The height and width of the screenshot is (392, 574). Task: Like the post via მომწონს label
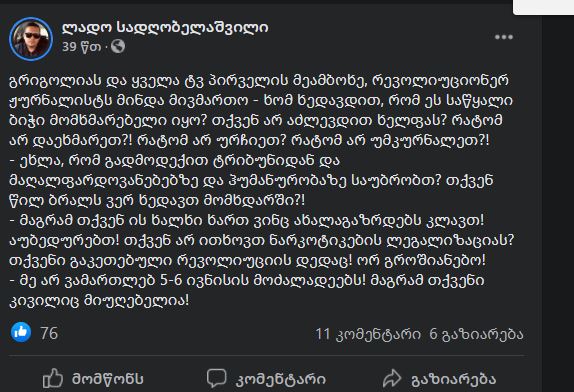tap(108, 379)
